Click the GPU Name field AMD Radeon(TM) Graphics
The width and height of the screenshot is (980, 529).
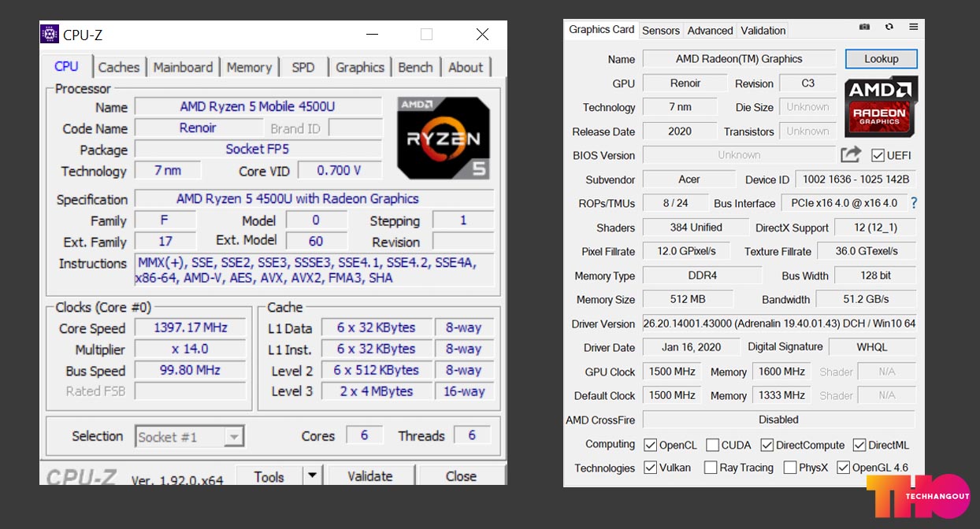coord(739,59)
